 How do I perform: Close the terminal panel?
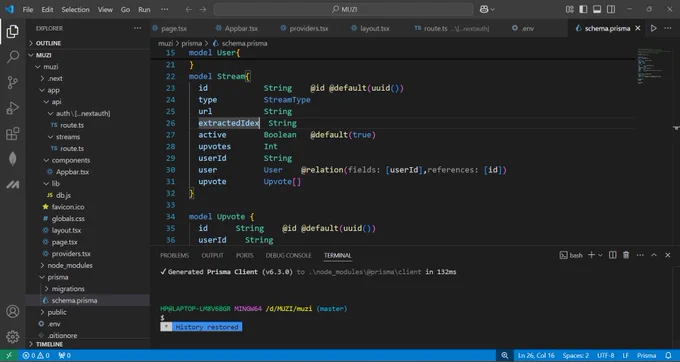(x=668, y=255)
